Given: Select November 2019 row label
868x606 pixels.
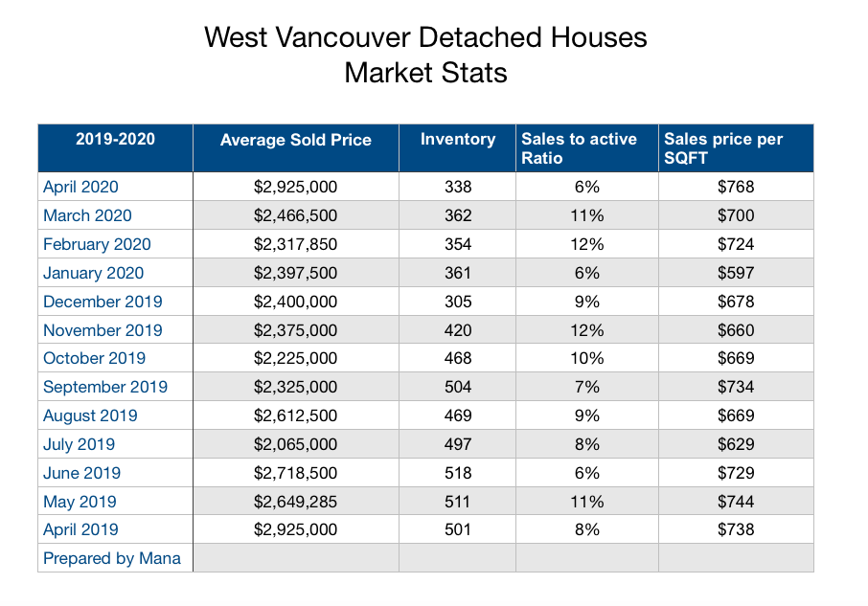Looking at the screenshot, I should point(103,330).
